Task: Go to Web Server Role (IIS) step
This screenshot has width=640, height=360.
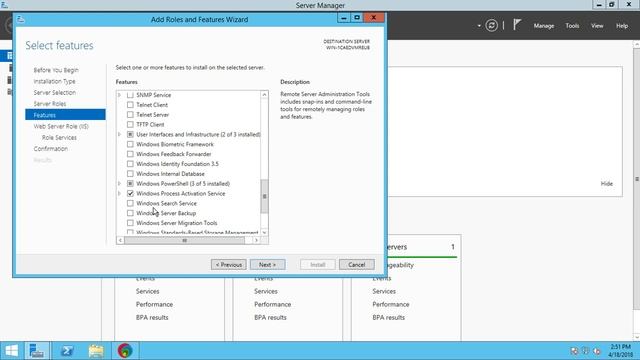Action: pos(61,126)
